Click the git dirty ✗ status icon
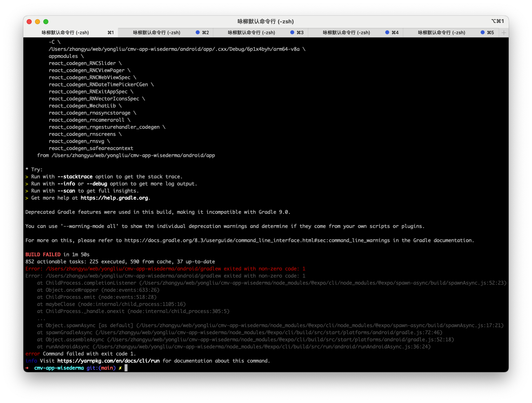The image size is (532, 403). (x=120, y=368)
